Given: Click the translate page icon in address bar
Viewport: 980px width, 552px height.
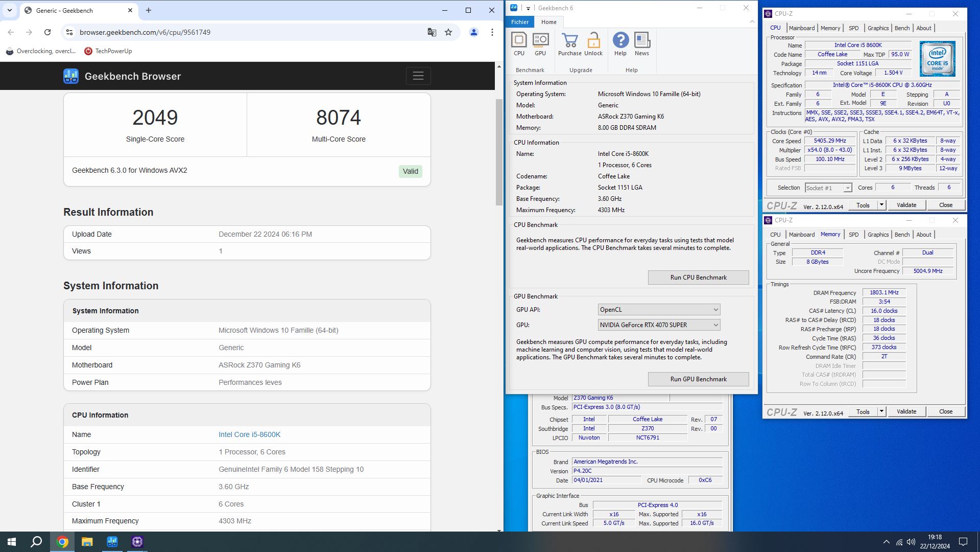Looking at the screenshot, I should [432, 32].
